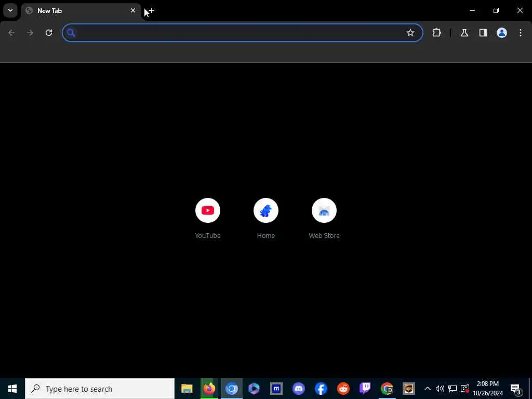Minimize the browser window
532x399 pixels.
click(x=472, y=10)
